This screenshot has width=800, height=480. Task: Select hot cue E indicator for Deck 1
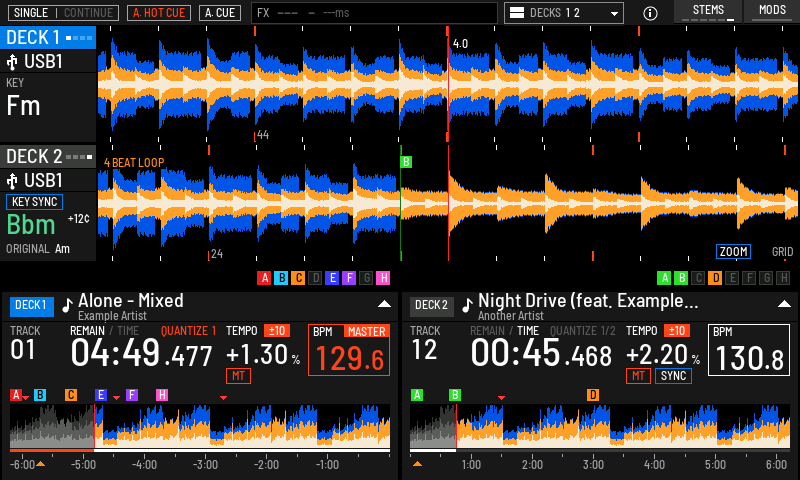point(332,278)
